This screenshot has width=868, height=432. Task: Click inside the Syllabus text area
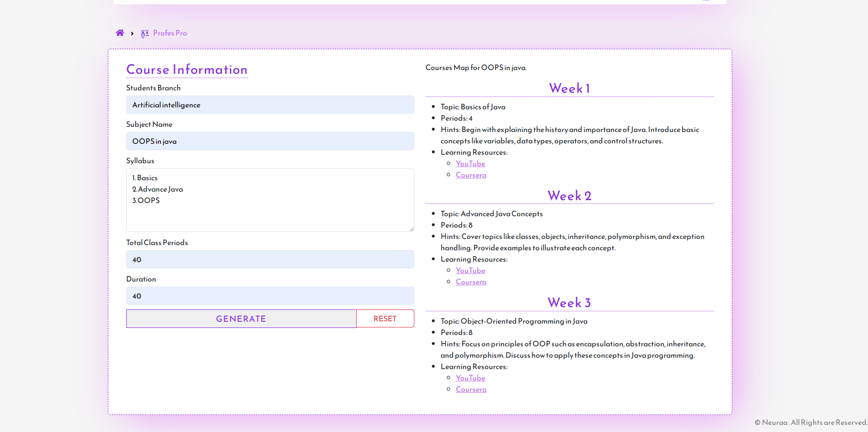click(270, 200)
